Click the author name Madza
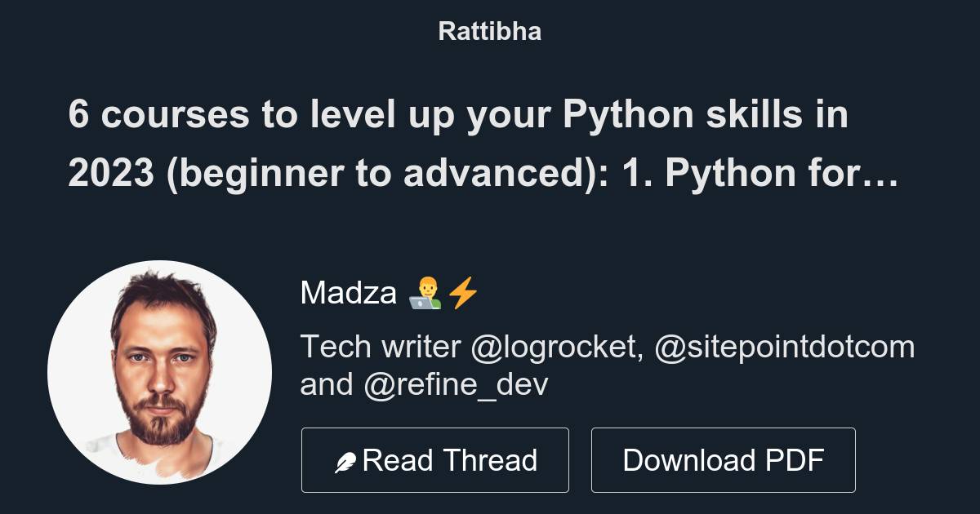This screenshot has height=514, width=980. [349, 292]
